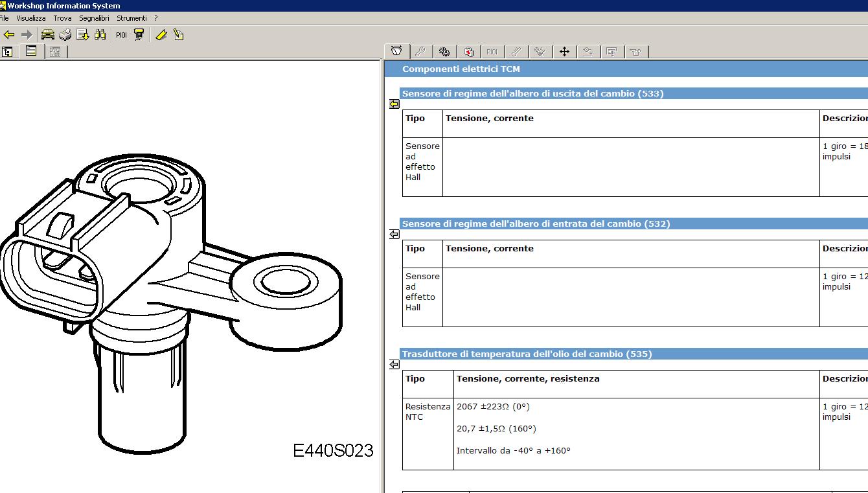
Task: Click 'Tensione, corrente' header in 532 table
Action: point(490,248)
